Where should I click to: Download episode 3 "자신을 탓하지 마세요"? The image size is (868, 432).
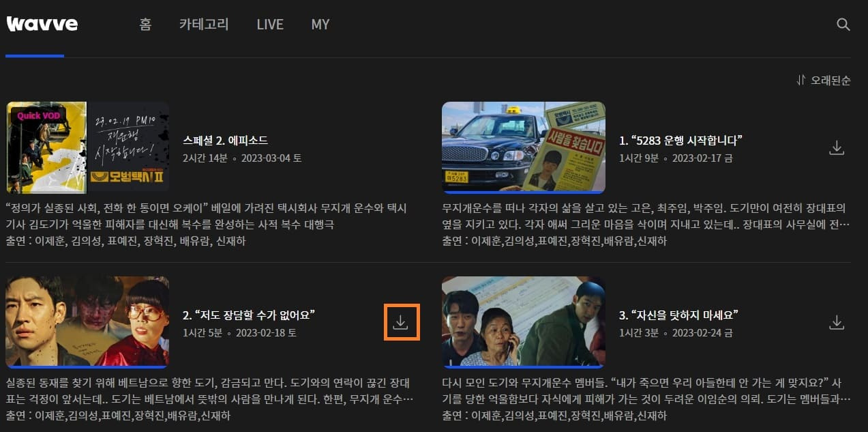837,321
